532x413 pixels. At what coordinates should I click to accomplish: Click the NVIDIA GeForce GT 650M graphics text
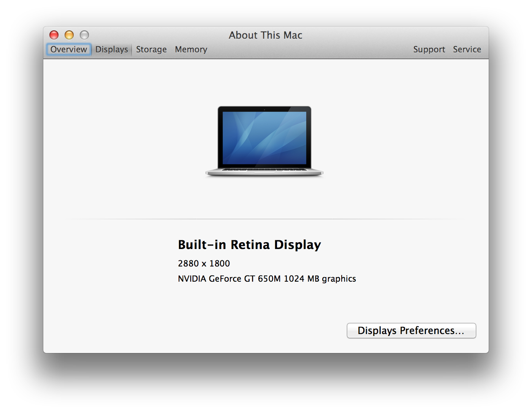267,279
